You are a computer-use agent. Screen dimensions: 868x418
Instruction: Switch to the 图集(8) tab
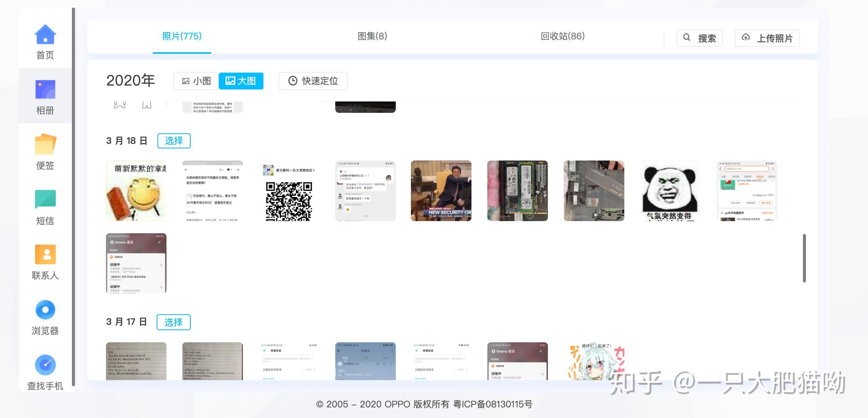click(372, 36)
